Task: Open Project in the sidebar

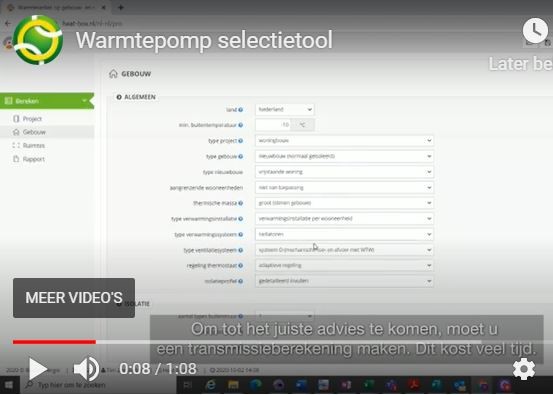Action: point(32,119)
